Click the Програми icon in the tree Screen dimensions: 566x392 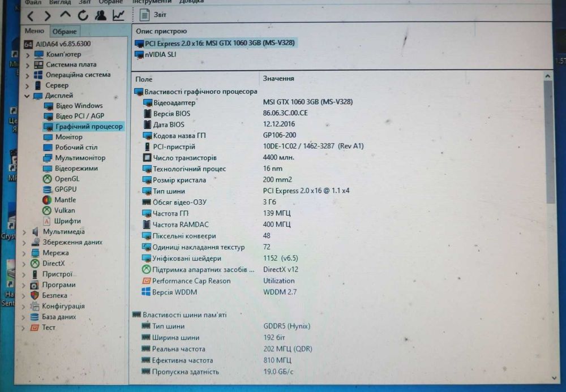[35, 285]
